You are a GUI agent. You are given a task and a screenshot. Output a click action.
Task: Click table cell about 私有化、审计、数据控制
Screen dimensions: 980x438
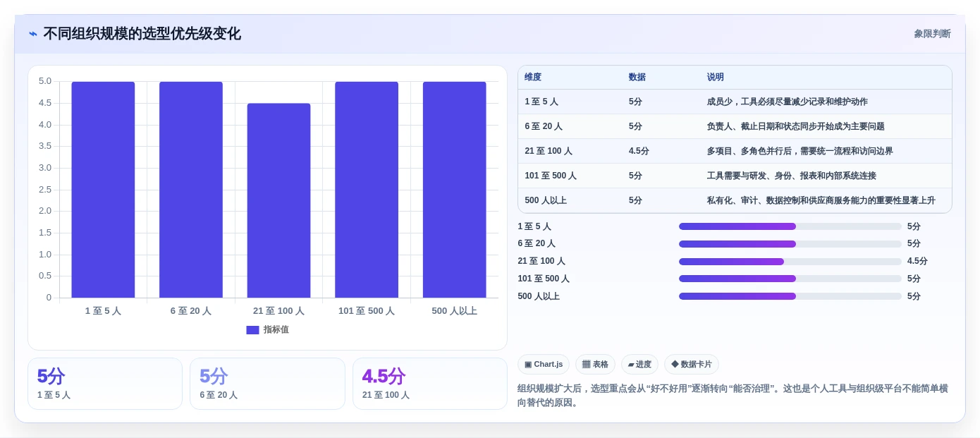pyautogui.click(x=821, y=200)
